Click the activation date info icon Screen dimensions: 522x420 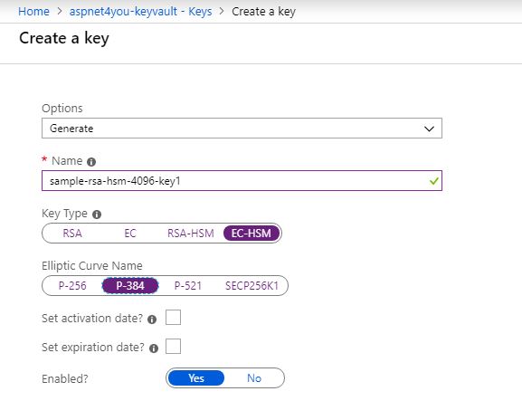click(152, 320)
